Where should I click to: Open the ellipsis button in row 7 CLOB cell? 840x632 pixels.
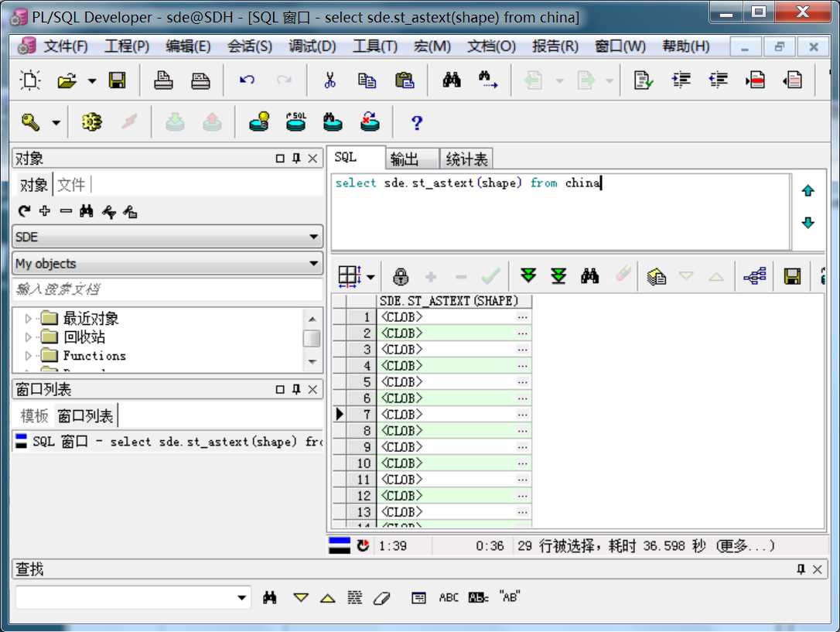(x=522, y=415)
